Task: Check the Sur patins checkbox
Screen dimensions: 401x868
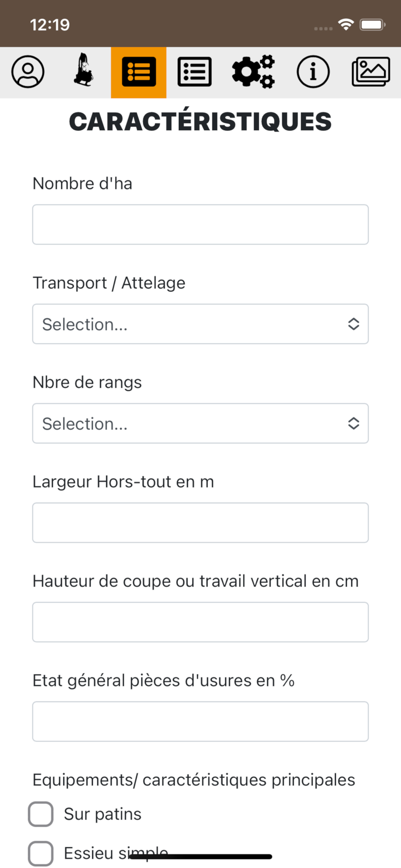Action: (x=41, y=814)
